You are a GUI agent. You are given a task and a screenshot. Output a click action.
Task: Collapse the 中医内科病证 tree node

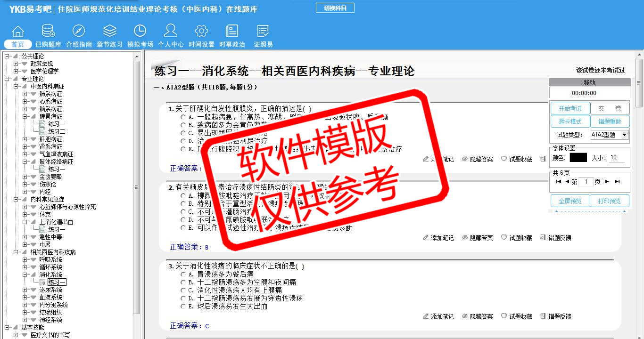pos(17,86)
